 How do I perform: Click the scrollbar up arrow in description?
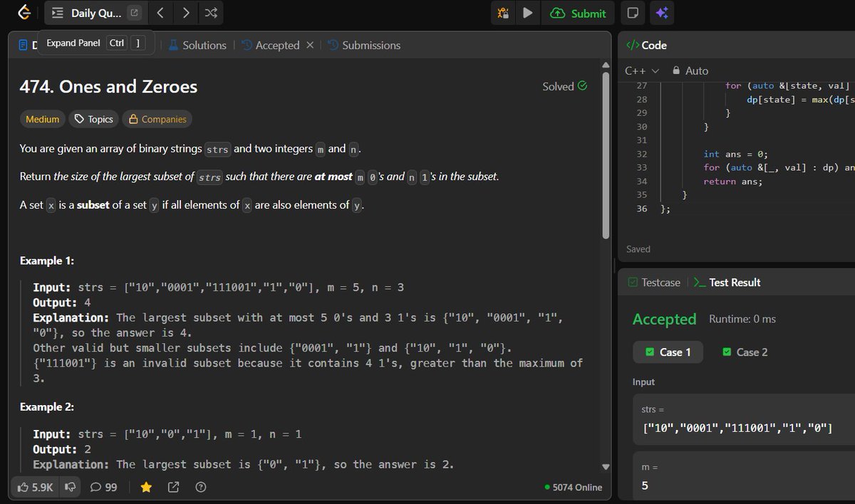pyautogui.click(x=606, y=64)
